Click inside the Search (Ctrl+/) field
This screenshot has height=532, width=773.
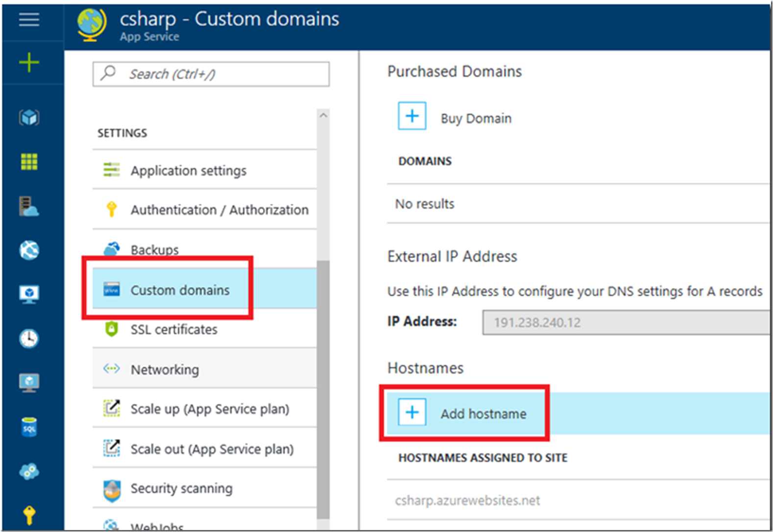click(x=211, y=74)
